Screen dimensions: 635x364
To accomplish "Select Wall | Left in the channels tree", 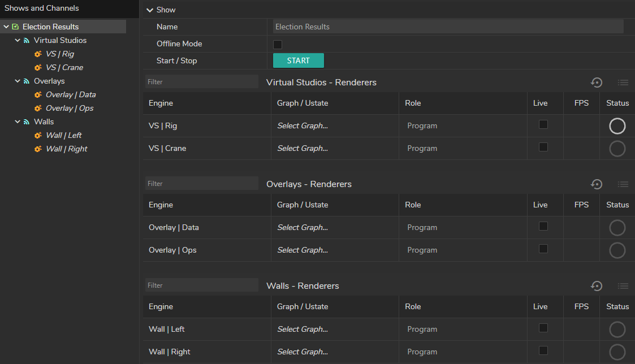I will click(x=63, y=136).
